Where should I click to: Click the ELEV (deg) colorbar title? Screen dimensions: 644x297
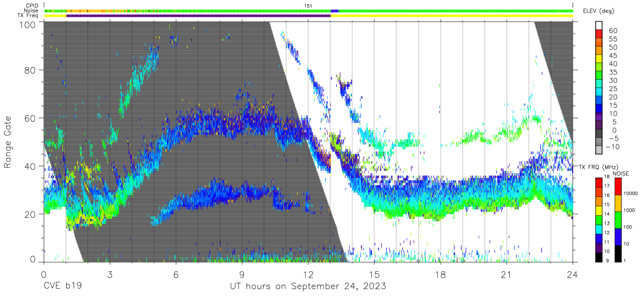tap(599, 11)
